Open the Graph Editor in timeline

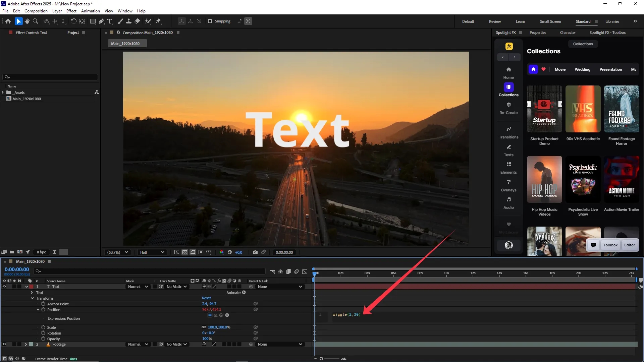coord(305,271)
